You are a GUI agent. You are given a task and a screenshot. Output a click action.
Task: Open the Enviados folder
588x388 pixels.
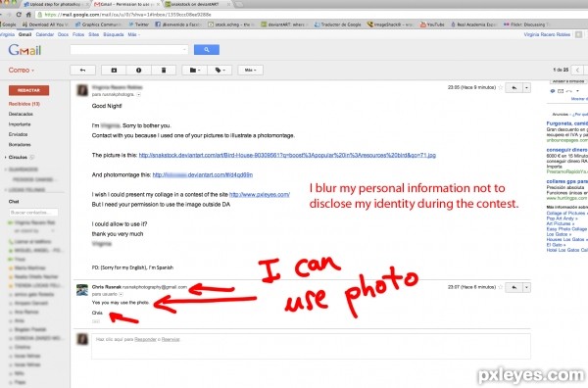pos(18,134)
